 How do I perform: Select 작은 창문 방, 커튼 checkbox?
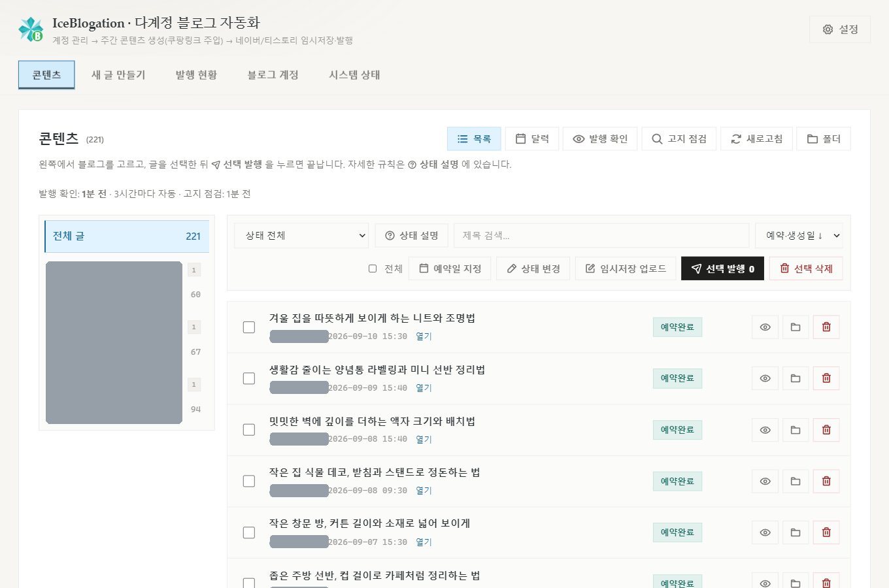(249, 532)
